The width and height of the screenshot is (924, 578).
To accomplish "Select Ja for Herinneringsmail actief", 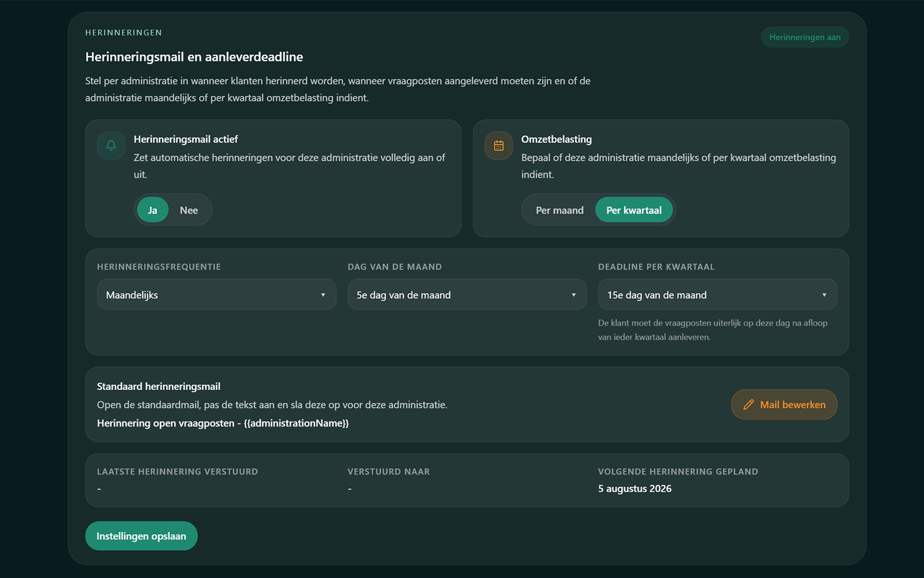I will 152,210.
